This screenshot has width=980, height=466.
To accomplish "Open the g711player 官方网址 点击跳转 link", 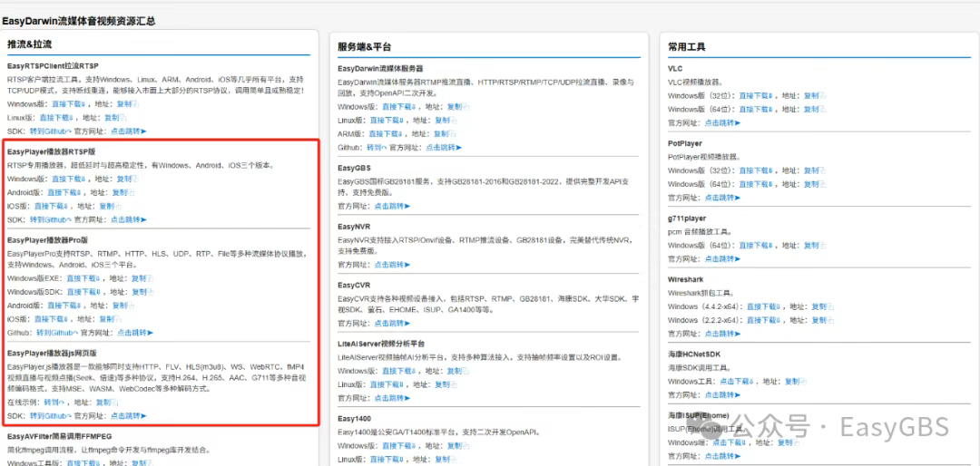I will 722,258.
